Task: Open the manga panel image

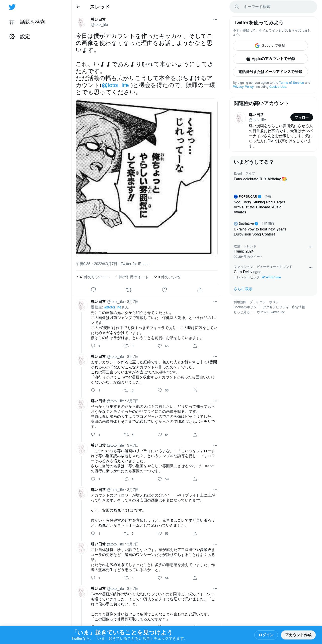Action: (x=147, y=178)
